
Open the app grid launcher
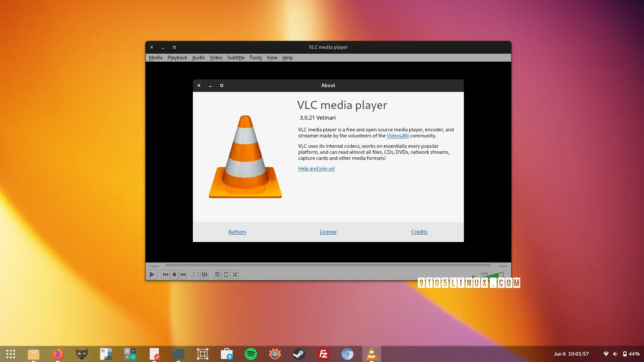tap(11, 354)
